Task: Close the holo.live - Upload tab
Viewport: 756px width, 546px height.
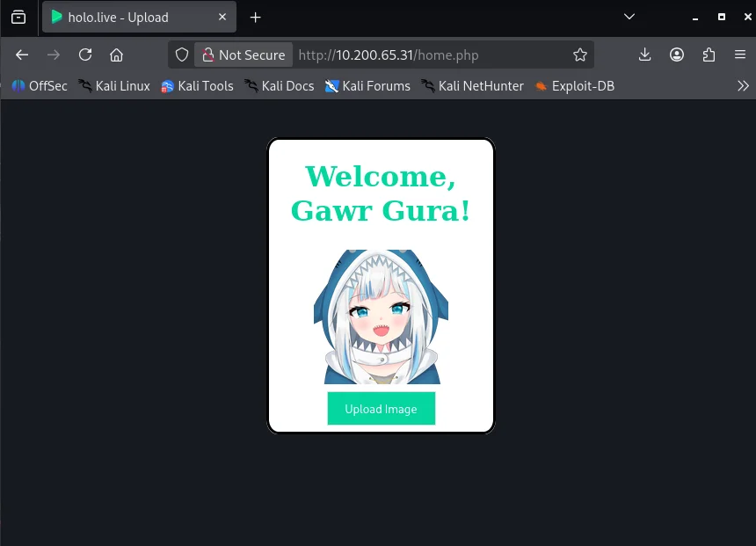Action: click(x=222, y=17)
